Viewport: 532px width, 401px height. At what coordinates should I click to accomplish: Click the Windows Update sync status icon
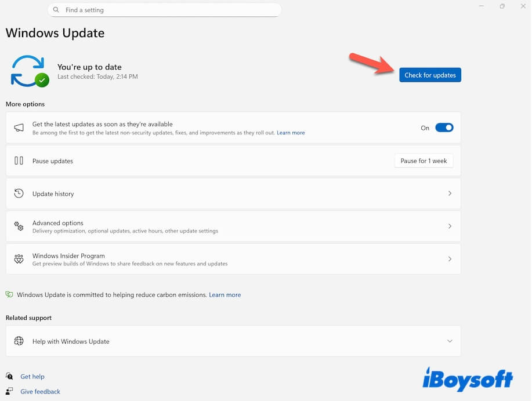point(30,71)
